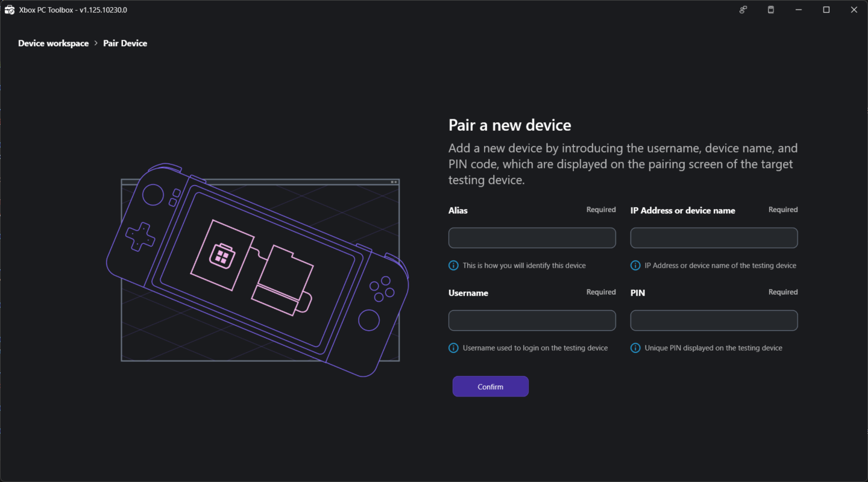The height and width of the screenshot is (482, 868).
Task: Click the info icon under the Alias field
Action: pyautogui.click(x=453, y=266)
